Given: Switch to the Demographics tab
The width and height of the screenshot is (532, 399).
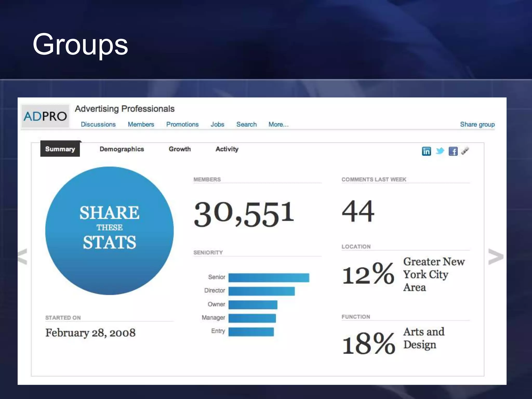Looking at the screenshot, I should click(x=122, y=149).
